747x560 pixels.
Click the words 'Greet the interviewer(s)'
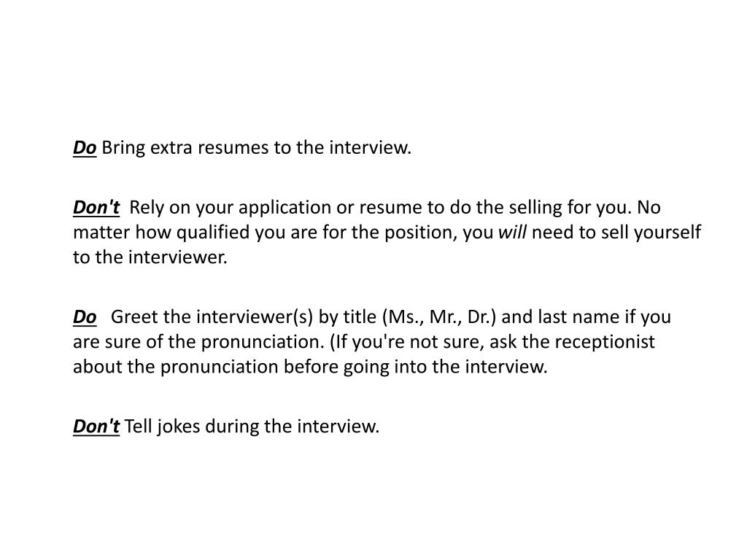tap(212, 317)
